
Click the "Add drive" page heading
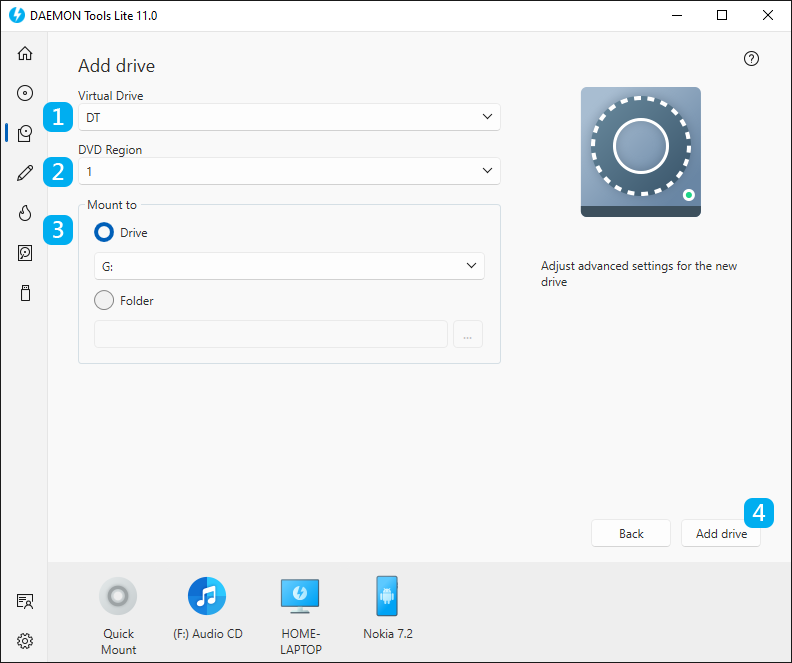pyautogui.click(x=116, y=66)
